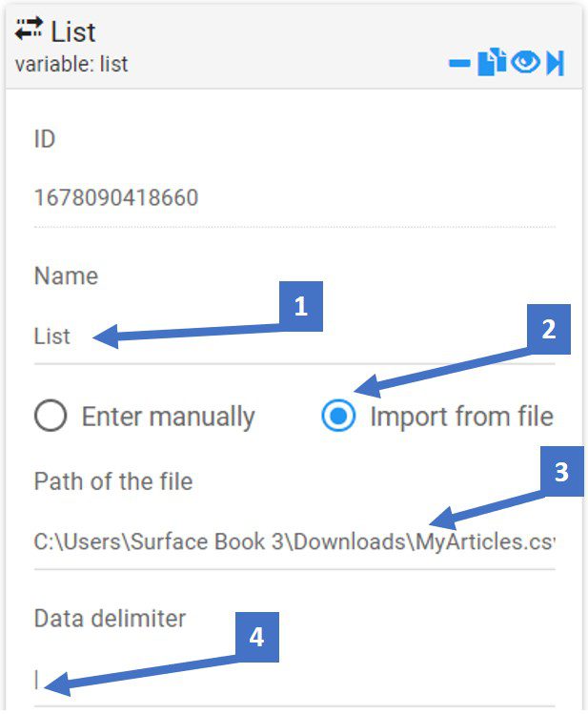Click the skip-to-end arrow icon
This screenshot has height=714, width=588.
click(556, 62)
